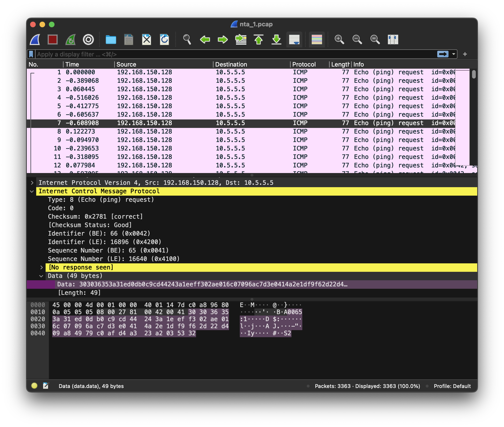Apply the display filter arrow button
The image size is (504, 427).
point(443,54)
